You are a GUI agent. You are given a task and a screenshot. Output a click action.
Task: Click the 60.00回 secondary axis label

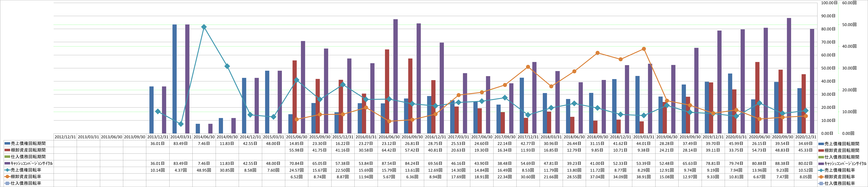click(849, 3)
